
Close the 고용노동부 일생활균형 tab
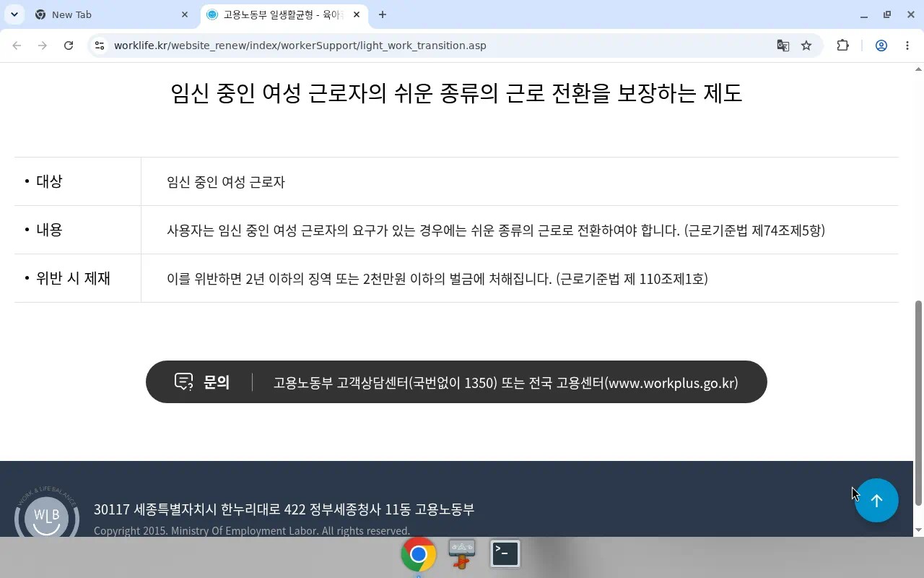(357, 14)
